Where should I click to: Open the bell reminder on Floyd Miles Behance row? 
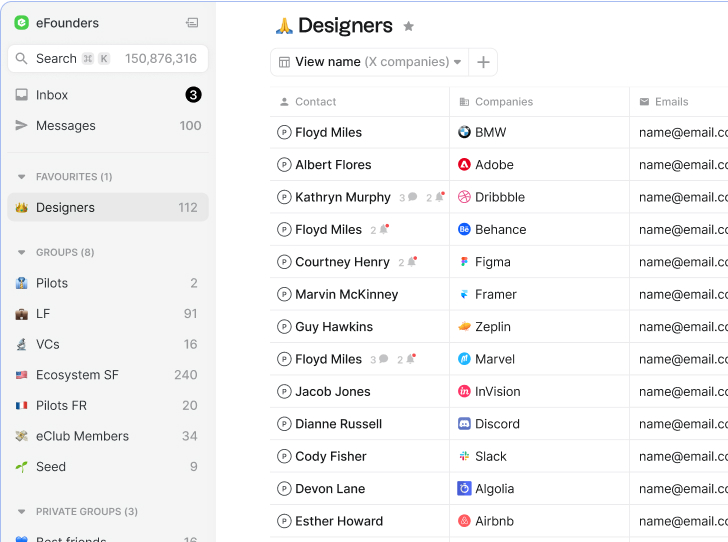[x=384, y=229]
